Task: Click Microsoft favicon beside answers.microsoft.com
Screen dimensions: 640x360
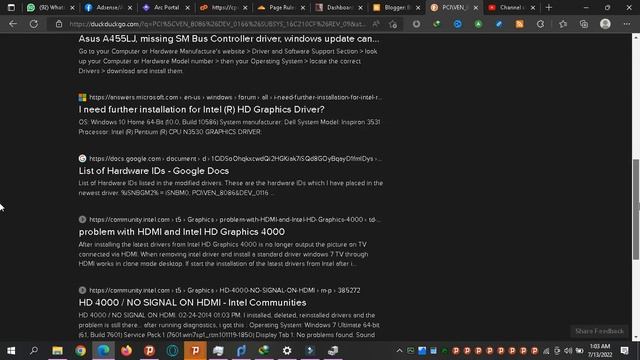Action: pyautogui.click(x=82, y=97)
